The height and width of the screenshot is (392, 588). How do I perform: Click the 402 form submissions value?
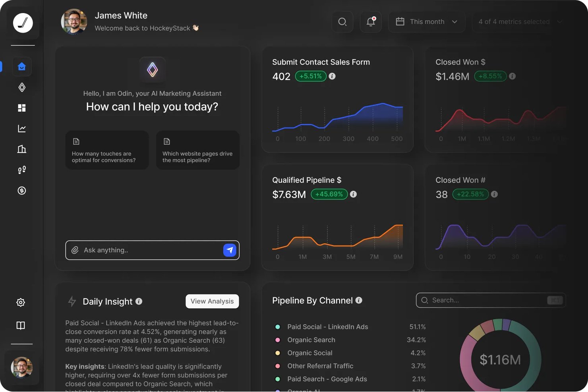281,77
